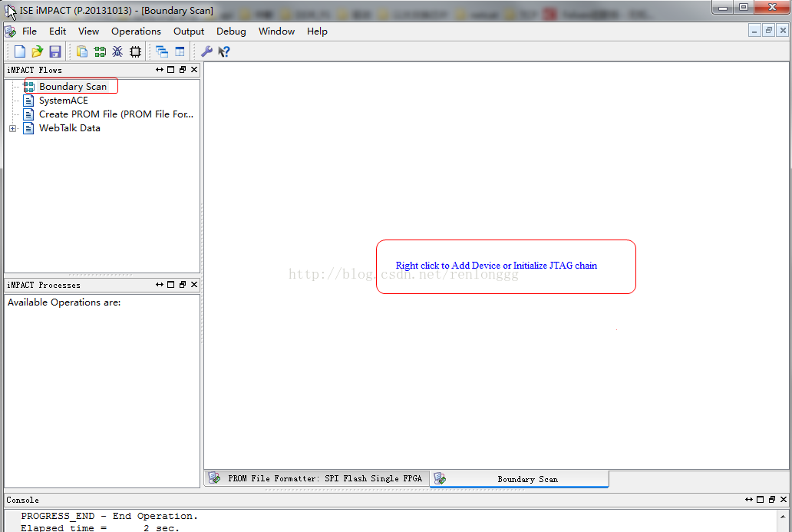Select SystemACE in iMPACT Flows
The image size is (792, 532).
pos(63,101)
